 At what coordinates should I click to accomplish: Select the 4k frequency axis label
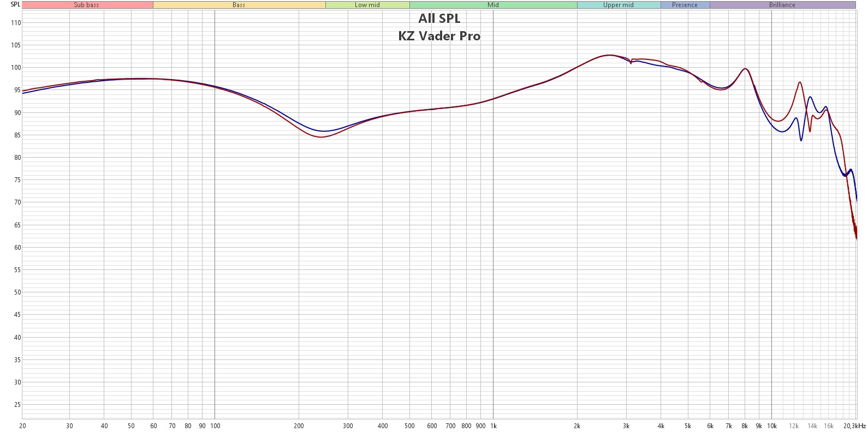661,426
